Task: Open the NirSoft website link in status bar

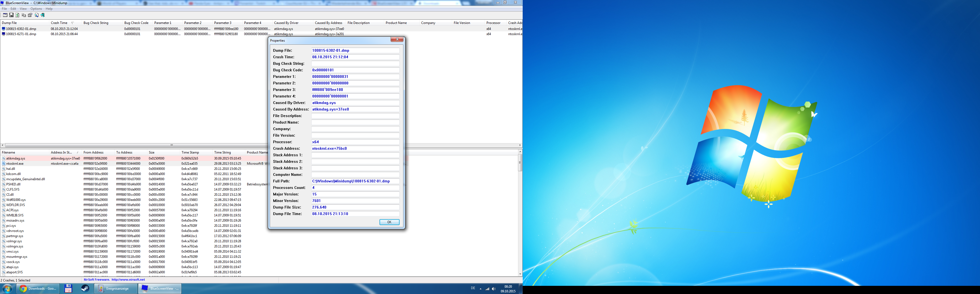Action: [128, 280]
